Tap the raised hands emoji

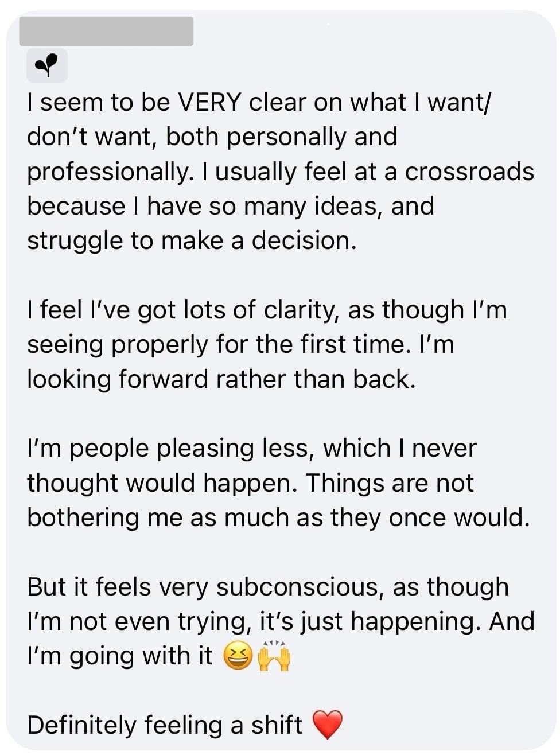click(274, 655)
